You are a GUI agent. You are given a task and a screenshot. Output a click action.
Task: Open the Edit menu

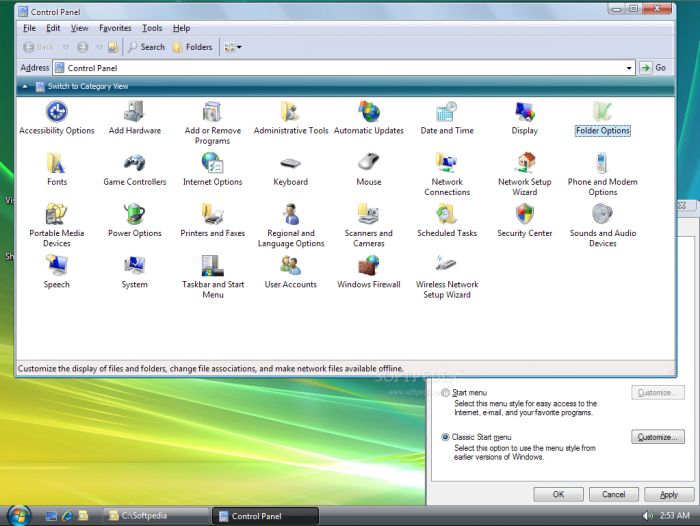point(53,28)
